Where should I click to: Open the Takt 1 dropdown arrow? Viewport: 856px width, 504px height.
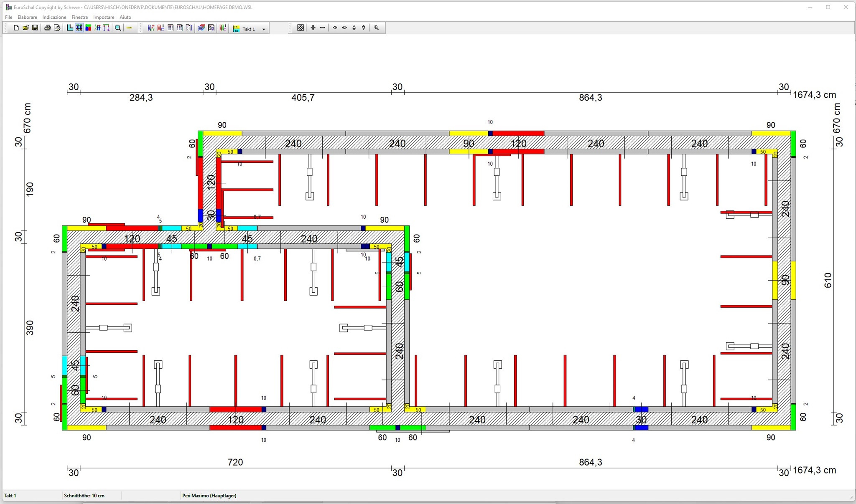(263, 29)
